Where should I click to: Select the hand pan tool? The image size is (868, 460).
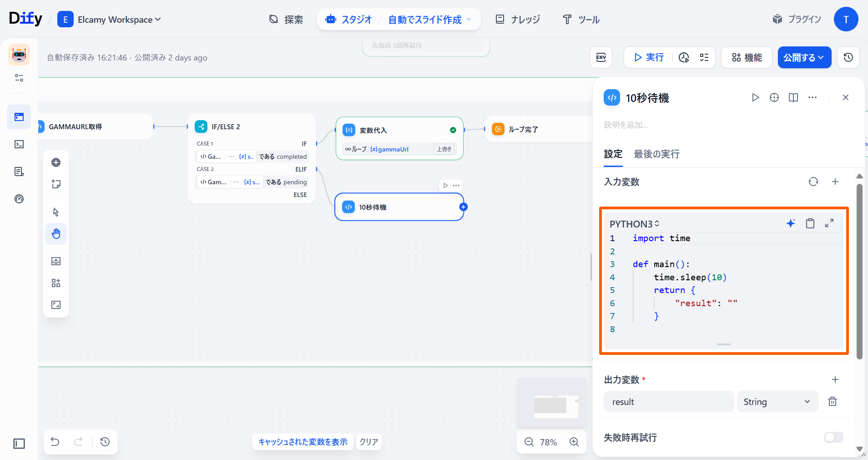tap(56, 234)
